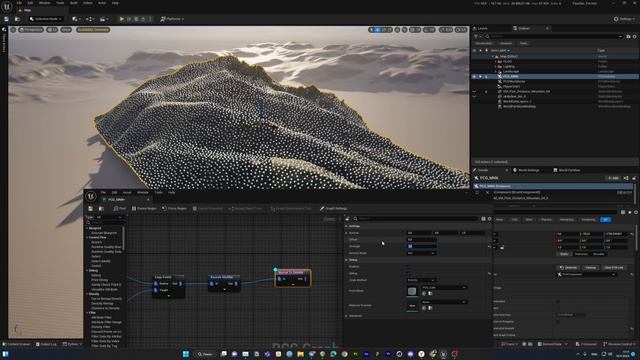Open Outliner settings gear icon

pos(635,36)
